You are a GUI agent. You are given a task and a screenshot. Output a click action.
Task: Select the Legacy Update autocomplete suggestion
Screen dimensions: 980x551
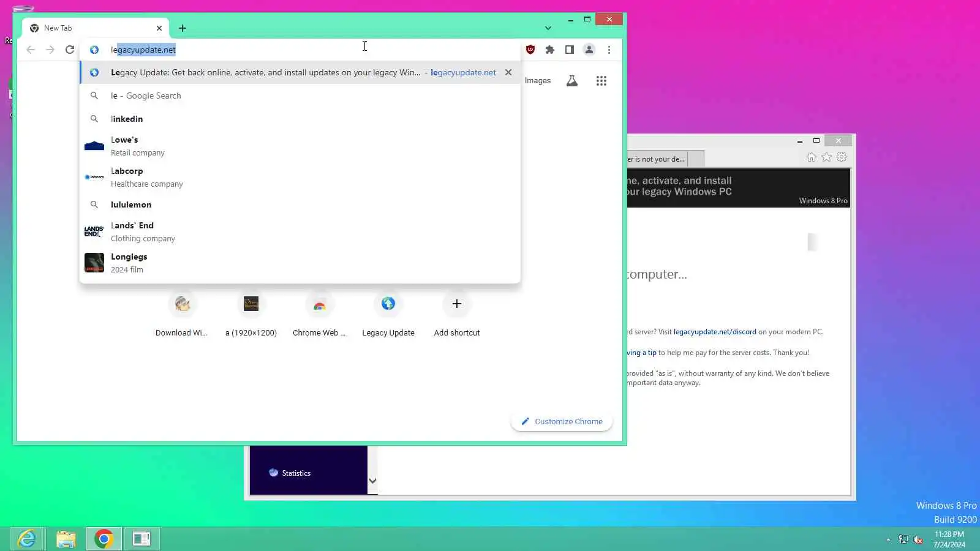tap(300, 72)
